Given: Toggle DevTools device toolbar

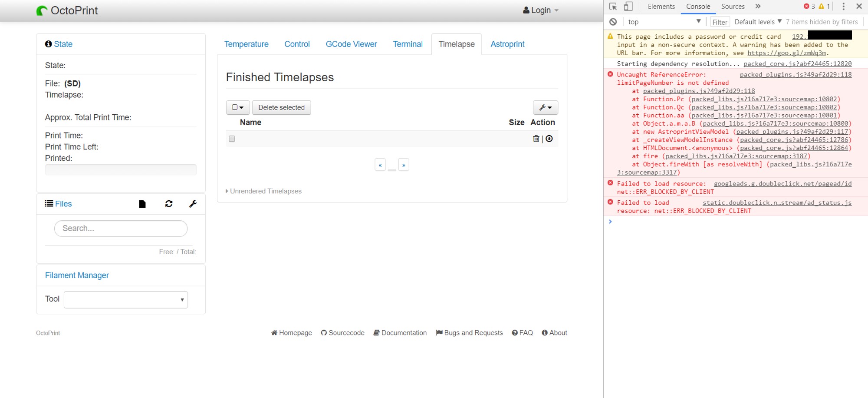Looking at the screenshot, I should [x=628, y=7].
